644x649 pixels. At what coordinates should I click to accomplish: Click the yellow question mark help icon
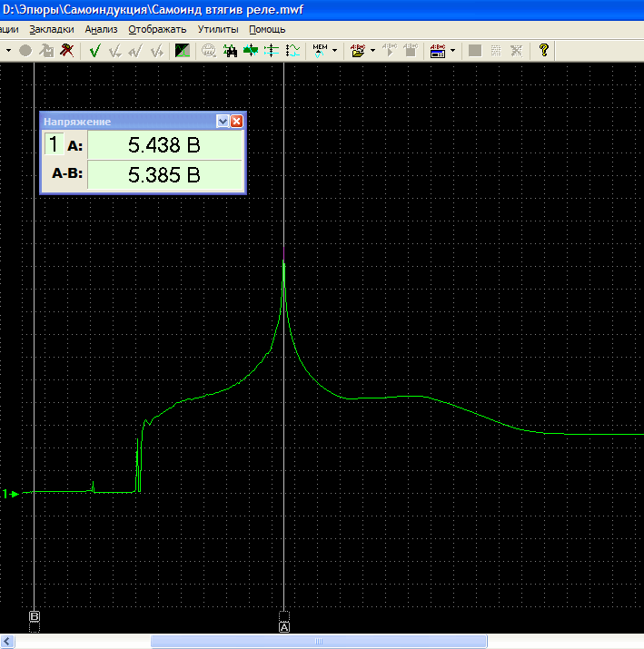(x=544, y=51)
